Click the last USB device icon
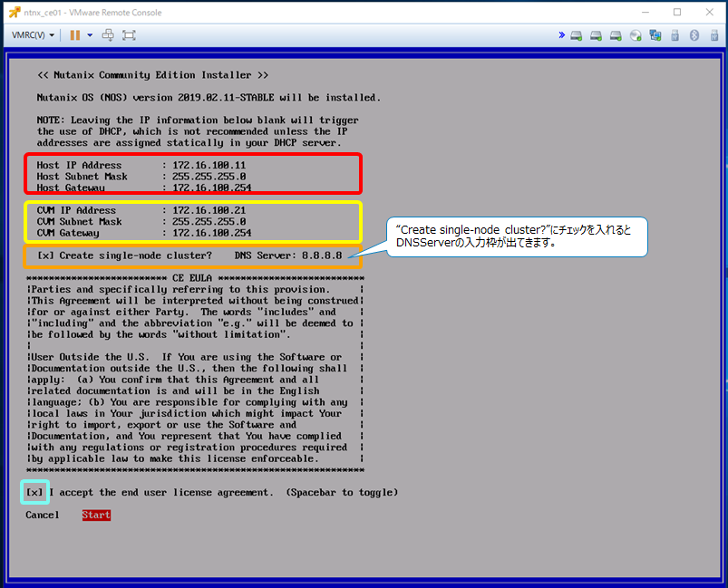The image size is (728, 588). (714, 35)
